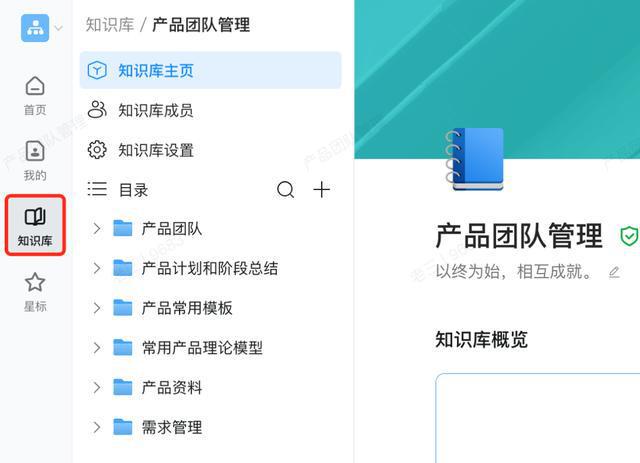Select the 产品常用模板 folder
Viewport: 640px width, 463px height.
[x=187, y=308]
